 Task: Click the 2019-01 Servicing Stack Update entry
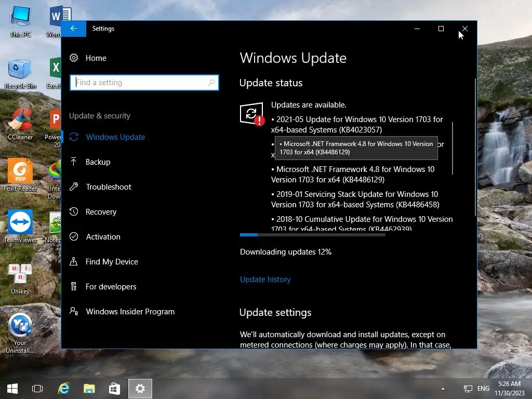(x=355, y=199)
